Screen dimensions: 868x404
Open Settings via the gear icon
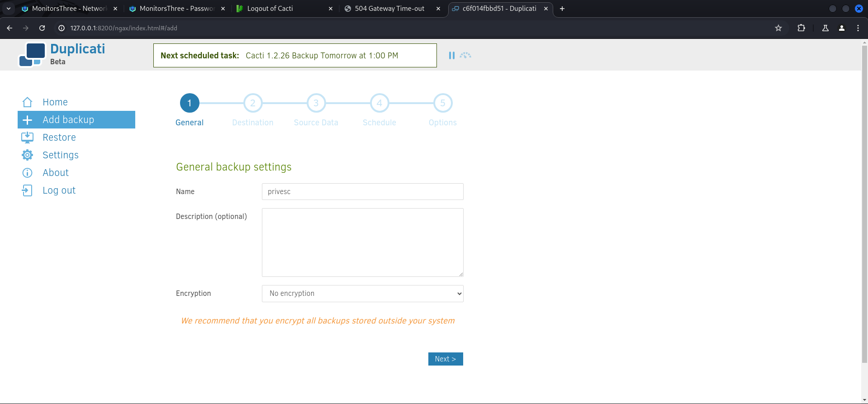coord(27,155)
